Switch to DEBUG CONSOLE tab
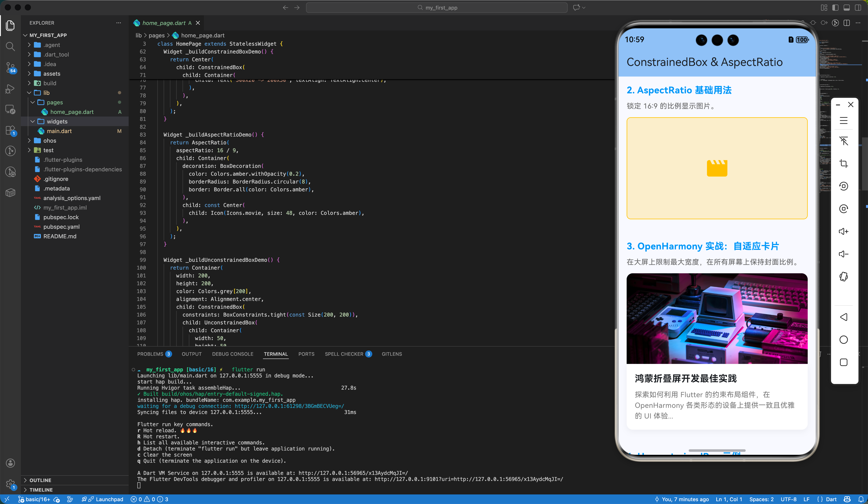 (233, 354)
